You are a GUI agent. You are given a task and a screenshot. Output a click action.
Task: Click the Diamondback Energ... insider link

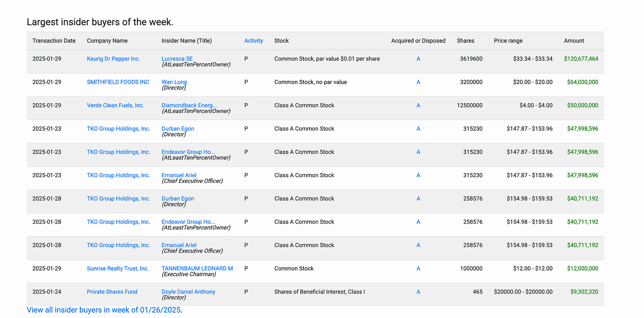coord(189,105)
